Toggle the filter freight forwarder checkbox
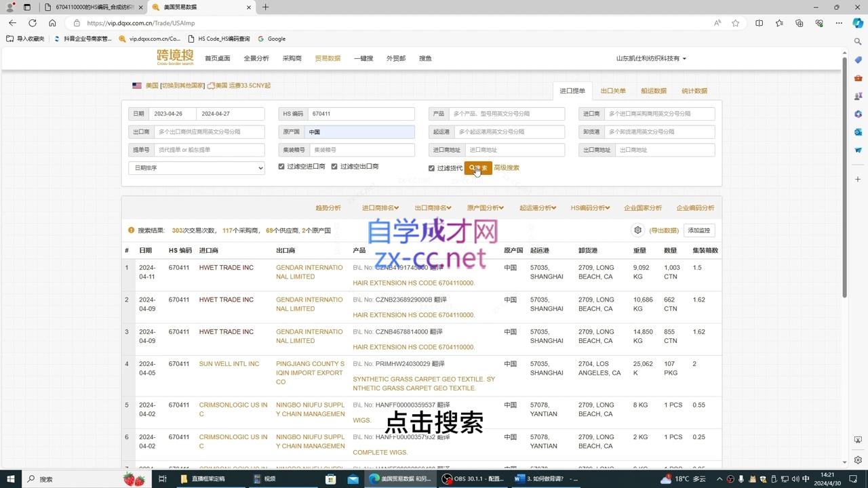Image resolution: width=868 pixels, height=488 pixels. [x=431, y=168]
